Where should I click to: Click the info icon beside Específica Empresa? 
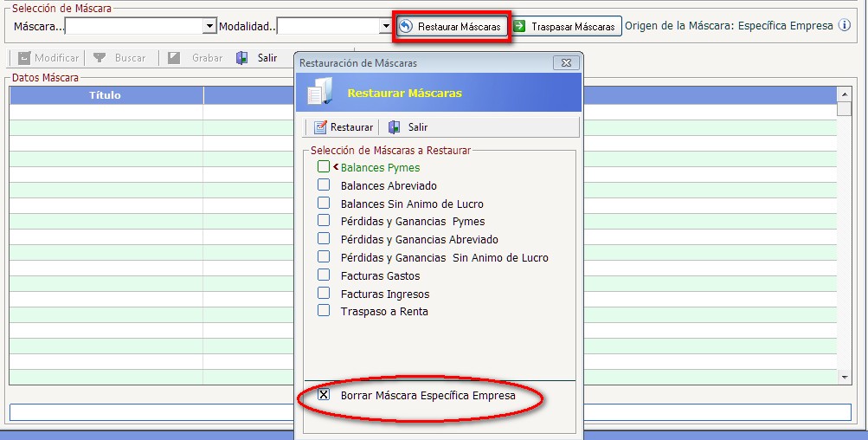pos(844,25)
